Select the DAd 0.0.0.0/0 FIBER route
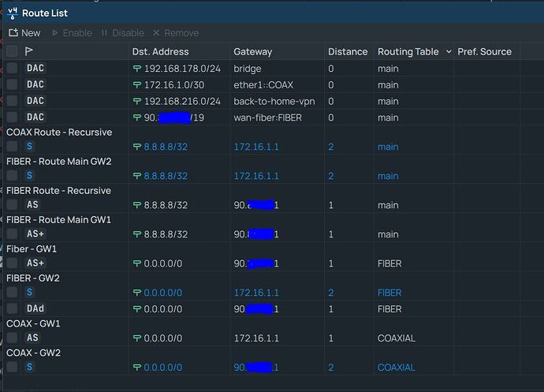The image size is (544, 392). [274, 308]
